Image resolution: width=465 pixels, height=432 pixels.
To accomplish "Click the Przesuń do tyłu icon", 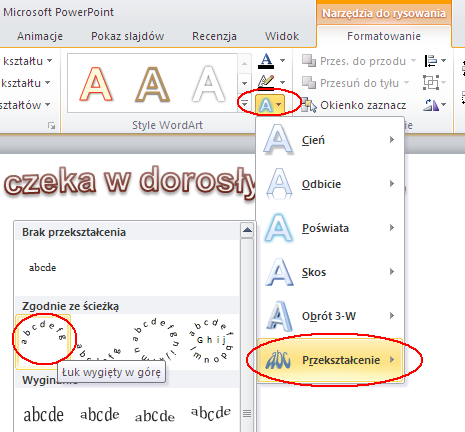I will click(x=309, y=83).
